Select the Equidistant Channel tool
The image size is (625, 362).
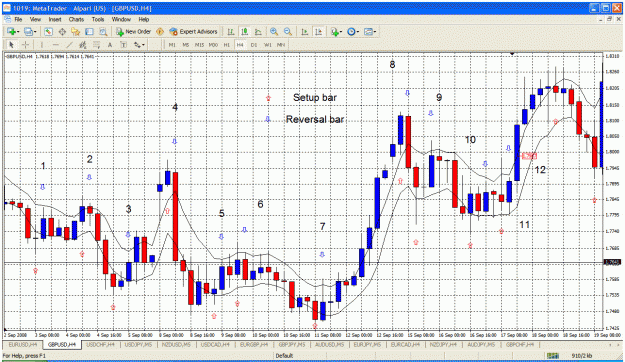(x=83, y=45)
